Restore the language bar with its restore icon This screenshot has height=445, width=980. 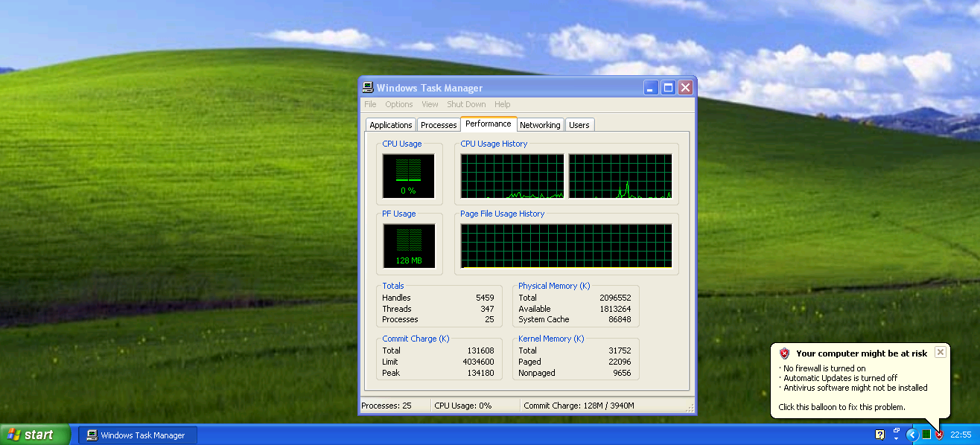tap(896, 431)
